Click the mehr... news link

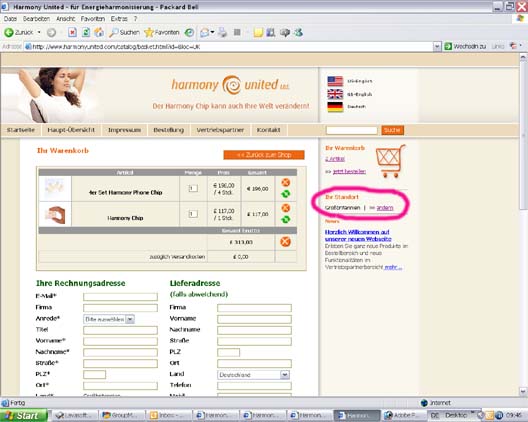(x=393, y=267)
